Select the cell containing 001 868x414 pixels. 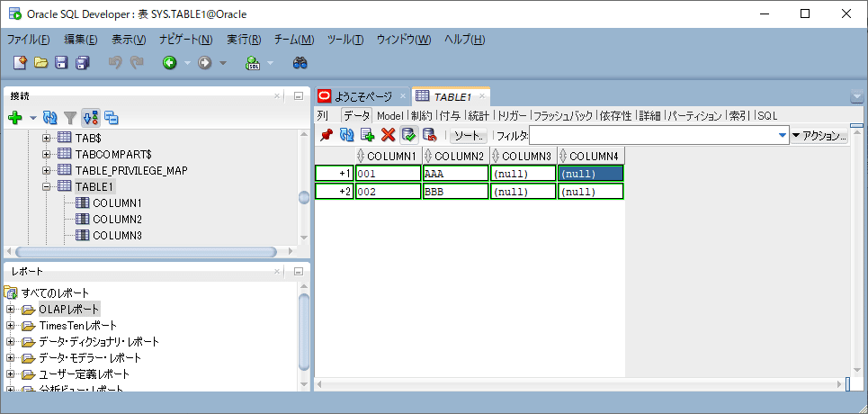point(388,174)
